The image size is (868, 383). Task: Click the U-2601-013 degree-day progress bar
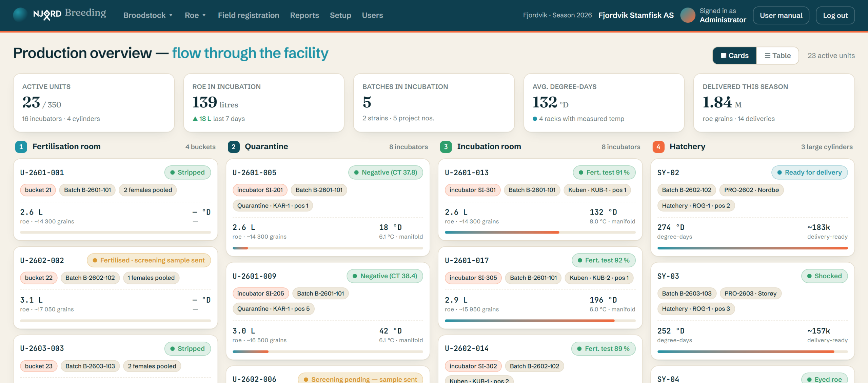[x=540, y=233]
